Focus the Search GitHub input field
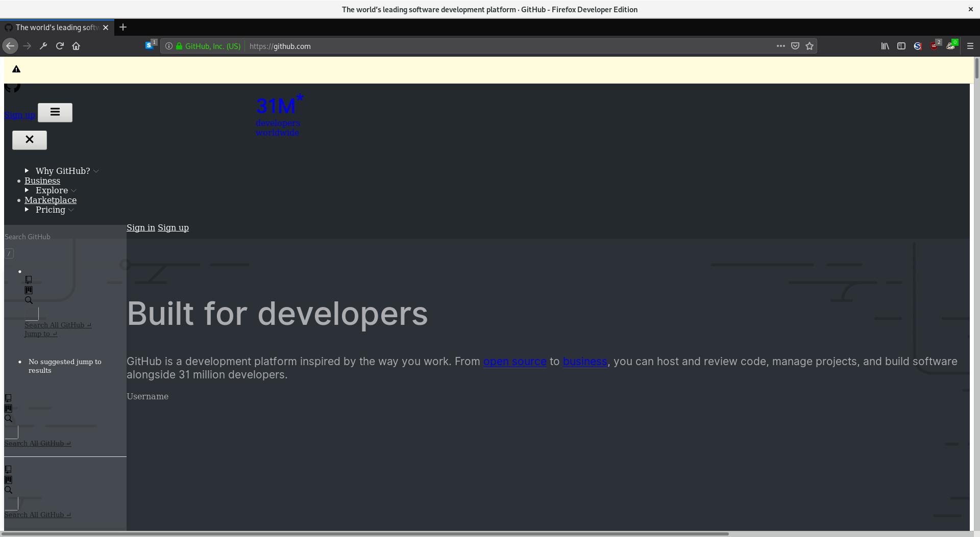980x537 pixels. pyautogui.click(x=65, y=237)
